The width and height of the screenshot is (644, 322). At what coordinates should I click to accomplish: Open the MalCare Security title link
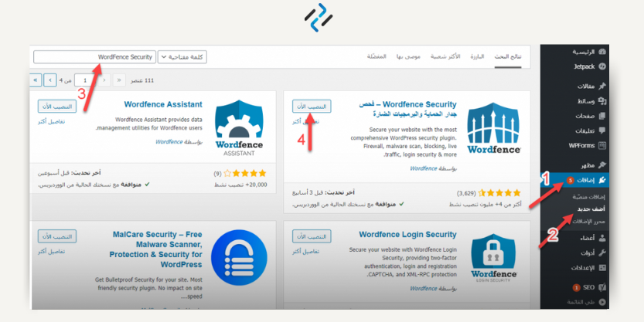tap(156, 249)
